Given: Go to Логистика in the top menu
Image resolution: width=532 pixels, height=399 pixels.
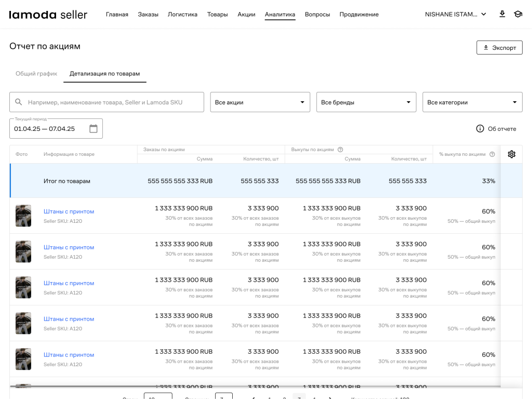Looking at the screenshot, I should click(x=182, y=15).
